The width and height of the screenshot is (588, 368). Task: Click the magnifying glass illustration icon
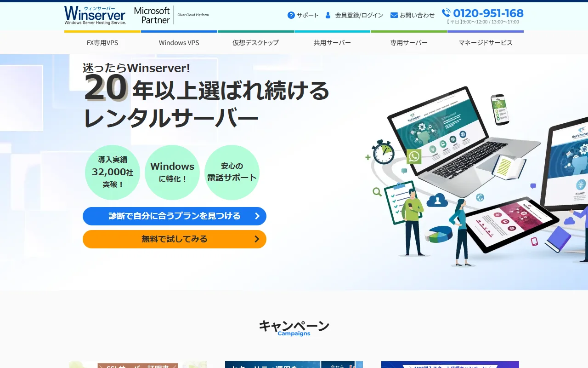click(x=377, y=192)
